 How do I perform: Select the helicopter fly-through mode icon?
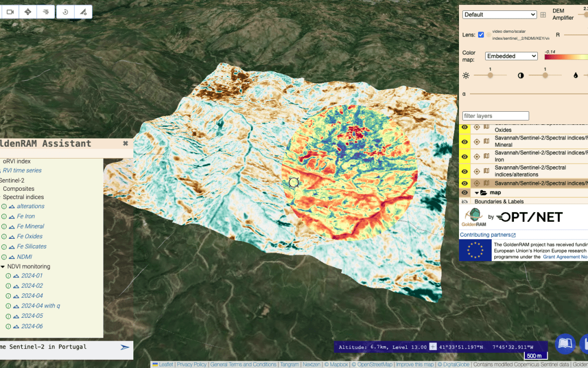pos(46,12)
